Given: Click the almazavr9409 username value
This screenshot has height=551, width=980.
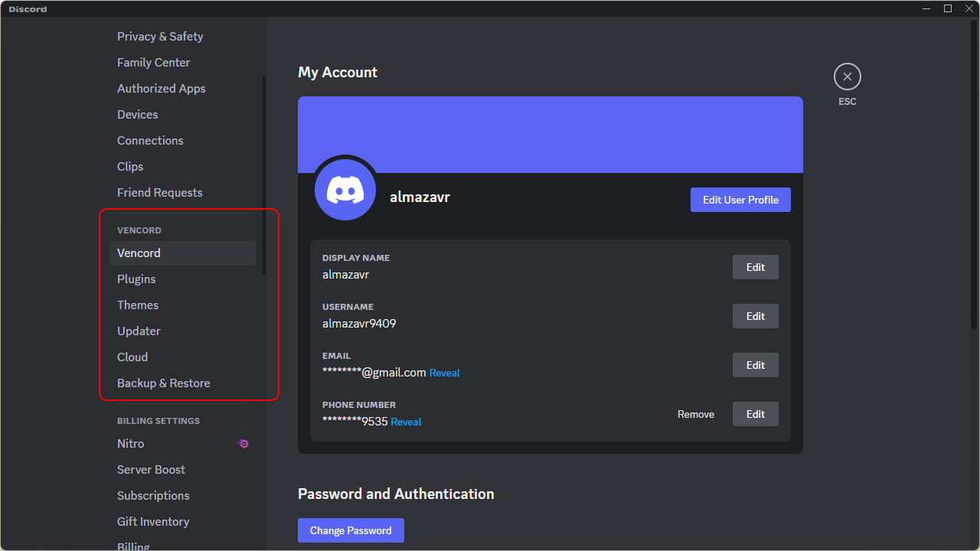Looking at the screenshot, I should 359,324.
